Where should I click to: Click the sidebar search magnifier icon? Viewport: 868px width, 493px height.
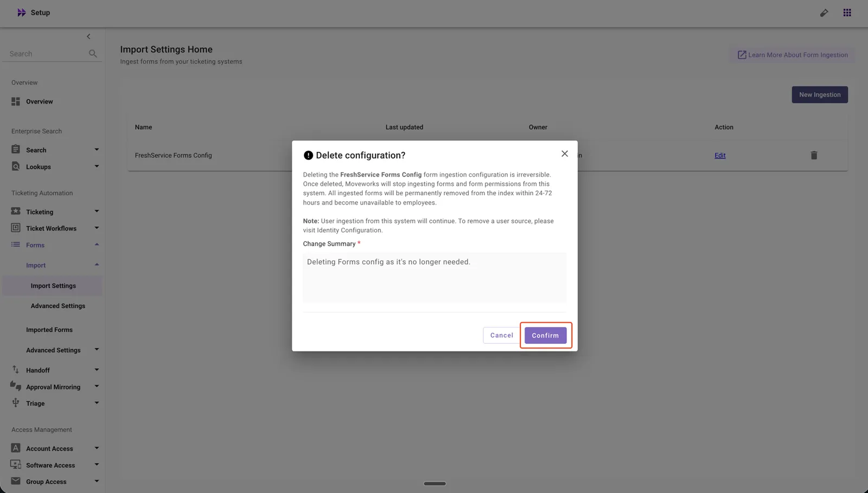(93, 54)
